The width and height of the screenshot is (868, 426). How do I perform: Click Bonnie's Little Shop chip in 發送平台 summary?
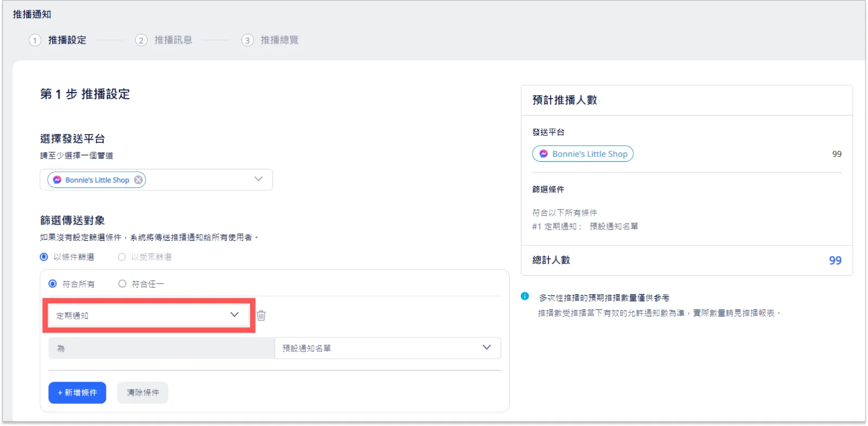(583, 154)
